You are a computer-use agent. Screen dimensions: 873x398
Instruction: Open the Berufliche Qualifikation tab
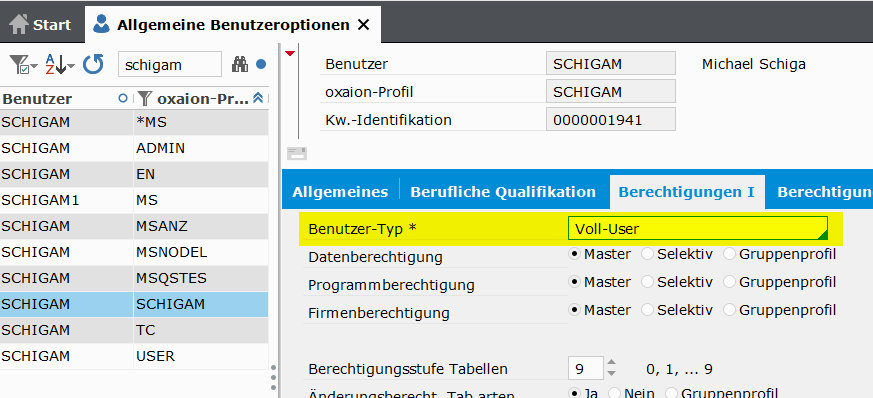tap(503, 192)
